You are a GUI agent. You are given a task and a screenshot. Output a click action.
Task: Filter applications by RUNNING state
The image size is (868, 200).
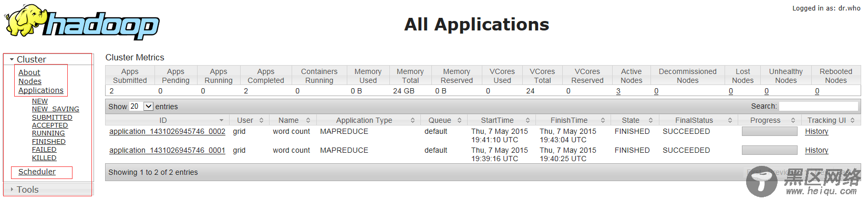click(x=48, y=133)
